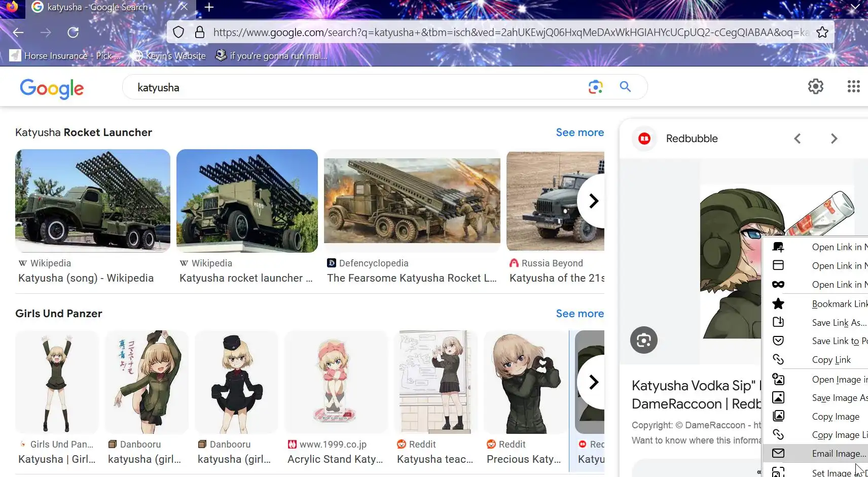Select Set Image as Desktop Background item

815,471
